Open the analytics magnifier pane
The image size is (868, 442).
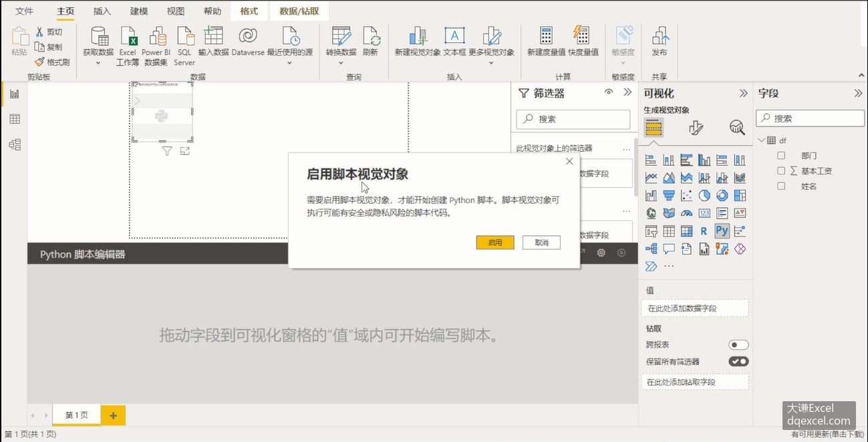click(x=737, y=127)
